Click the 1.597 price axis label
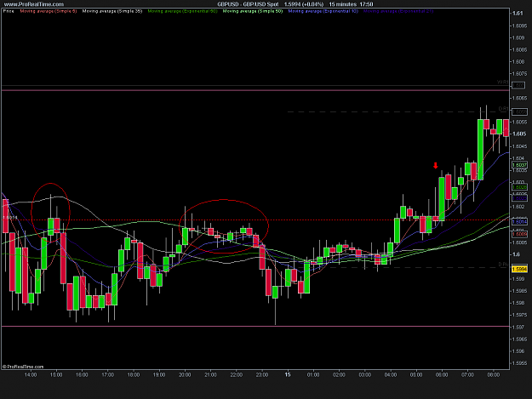 coord(519,328)
